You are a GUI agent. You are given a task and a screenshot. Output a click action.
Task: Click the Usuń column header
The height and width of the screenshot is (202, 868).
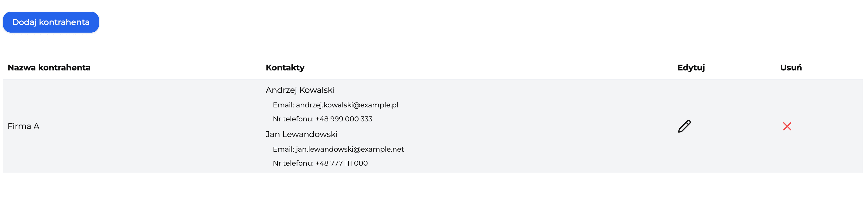point(791,68)
